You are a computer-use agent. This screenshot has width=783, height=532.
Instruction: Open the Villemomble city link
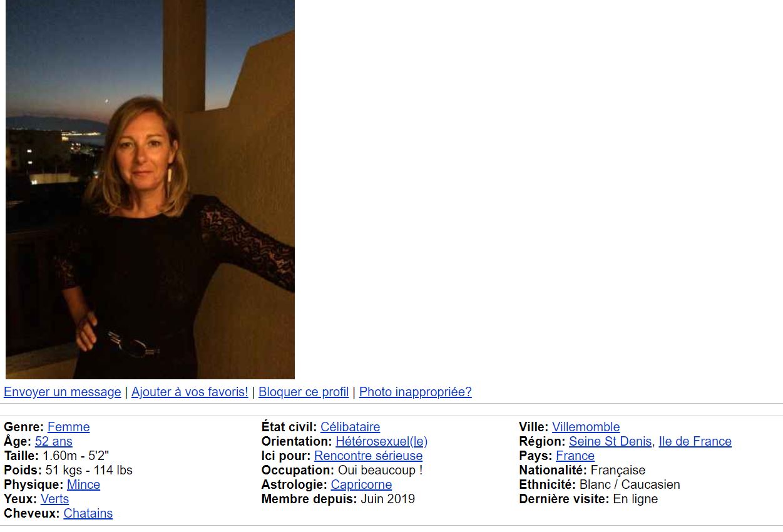click(x=586, y=427)
